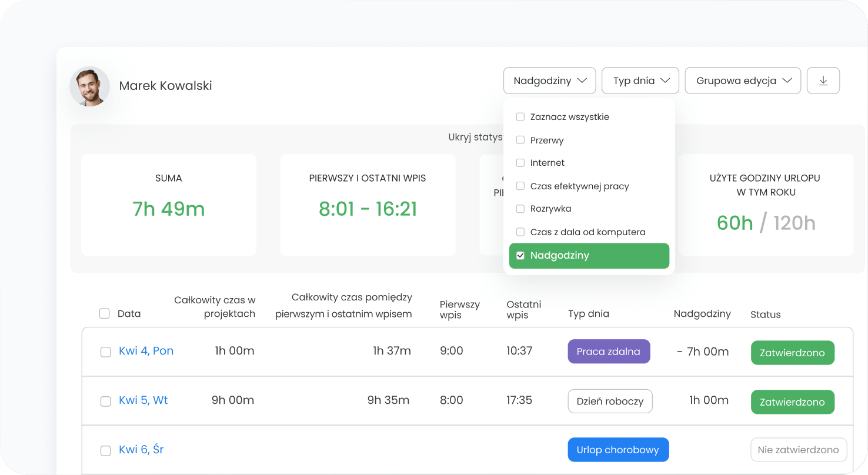Check the Rozrywka option

coord(520,209)
